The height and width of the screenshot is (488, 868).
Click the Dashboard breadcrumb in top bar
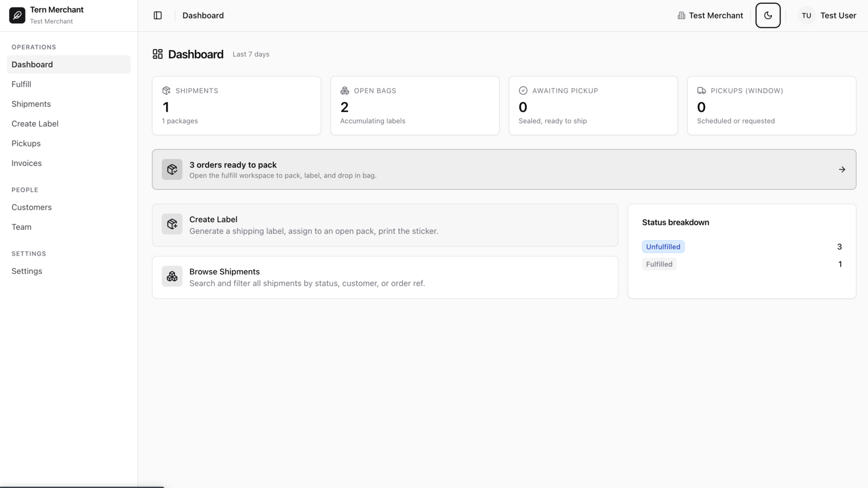tap(203, 15)
